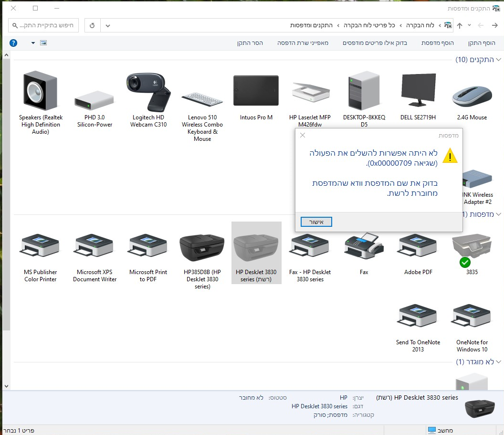
Task: Select the DELL SE2719H monitor icon
Action: 418,90
